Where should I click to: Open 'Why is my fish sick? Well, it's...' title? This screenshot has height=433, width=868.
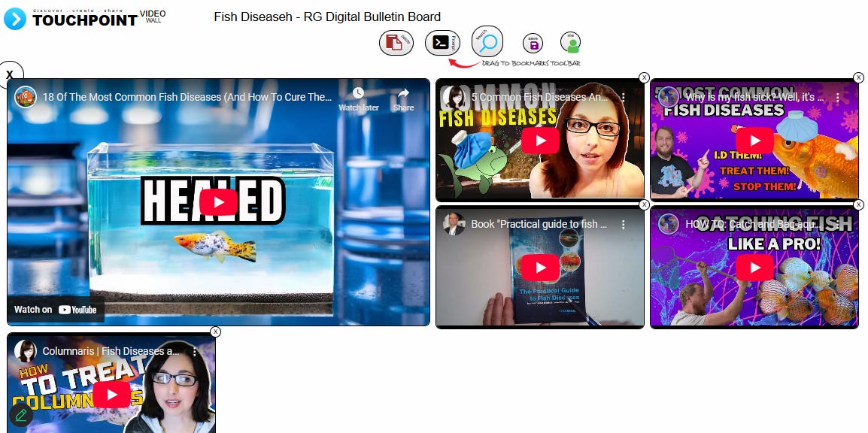pos(755,97)
